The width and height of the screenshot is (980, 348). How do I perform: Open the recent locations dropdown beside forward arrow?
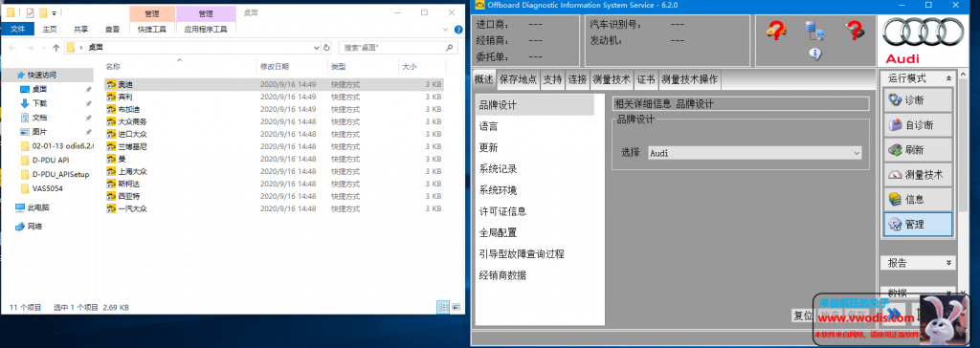(x=43, y=48)
